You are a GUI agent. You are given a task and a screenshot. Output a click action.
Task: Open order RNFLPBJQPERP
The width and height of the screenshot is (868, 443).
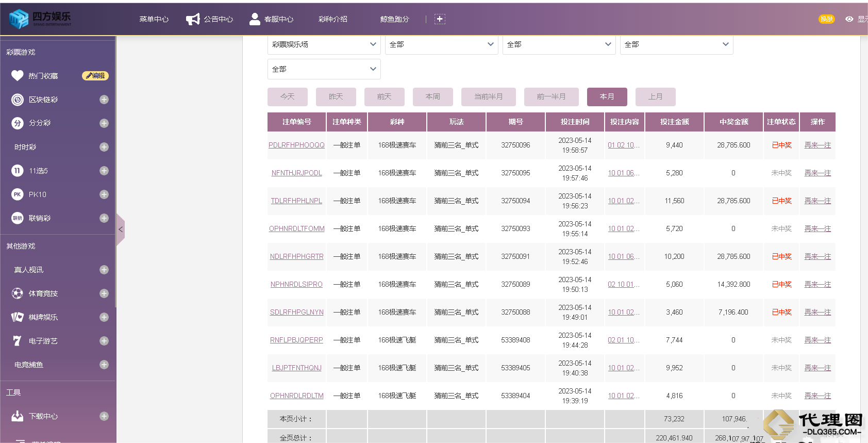pos(297,340)
